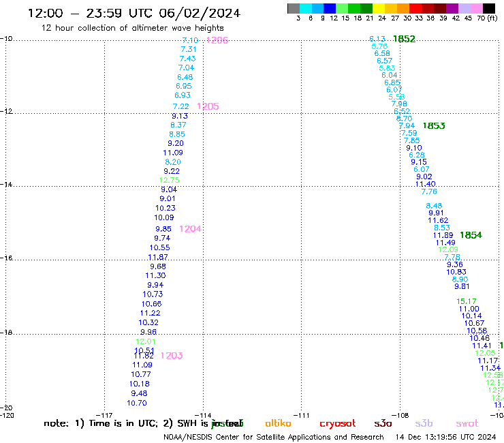Click the yellow swatch in the legend
Image resolution: width=504 pixels, height=443 pixels.
tap(379, 8)
